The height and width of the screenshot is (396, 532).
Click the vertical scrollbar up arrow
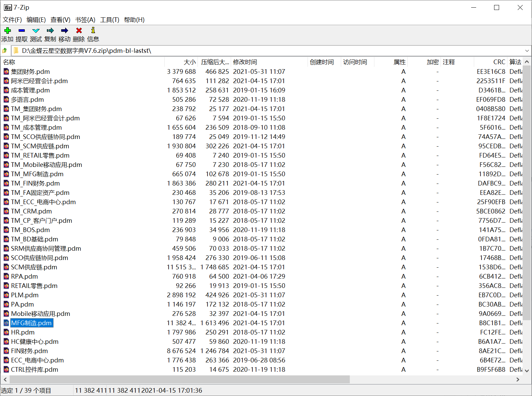click(x=527, y=62)
